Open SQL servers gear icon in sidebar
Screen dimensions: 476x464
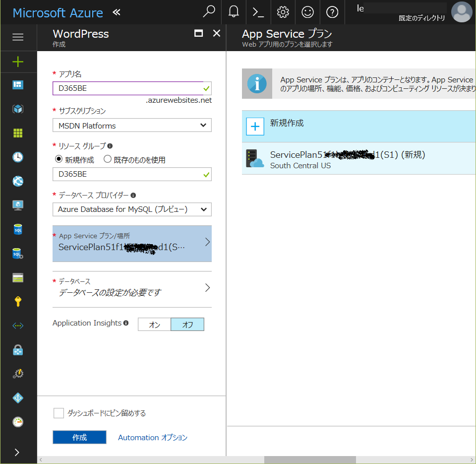point(18,254)
